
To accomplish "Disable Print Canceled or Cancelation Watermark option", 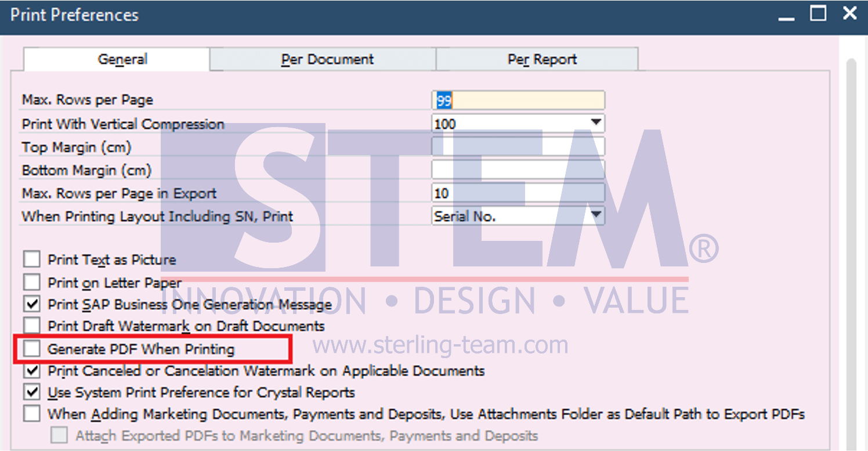I will (x=32, y=370).
